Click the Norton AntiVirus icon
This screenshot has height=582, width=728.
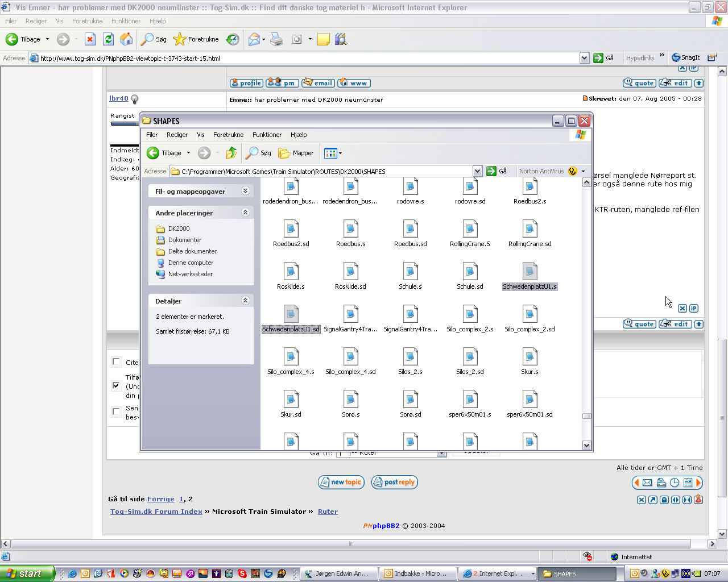coord(573,171)
